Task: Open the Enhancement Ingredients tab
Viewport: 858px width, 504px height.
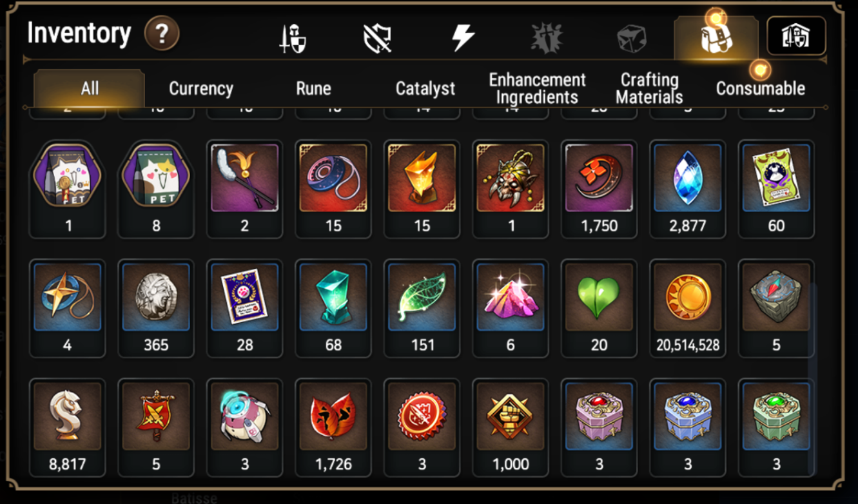Action: tap(537, 88)
